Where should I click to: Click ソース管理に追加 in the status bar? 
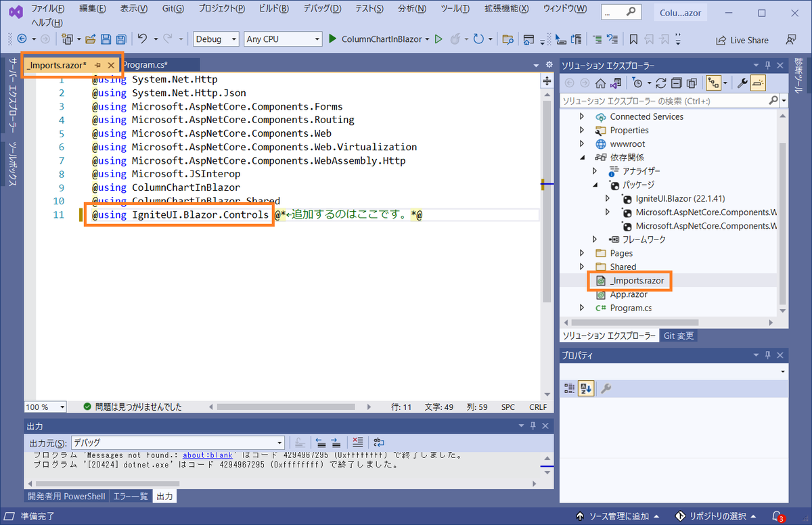point(618,516)
